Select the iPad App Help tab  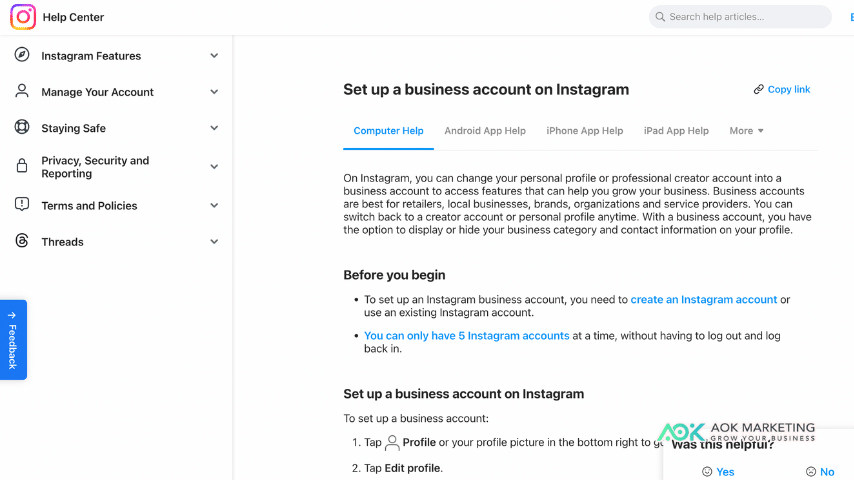(x=676, y=131)
